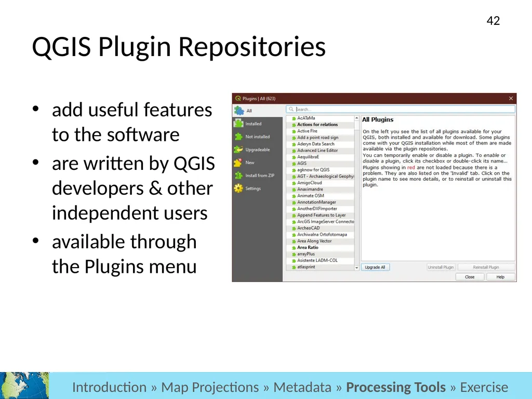
Task: Click the AcATaMa plugin icon
Action: pyautogui.click(x=294, y=118)
